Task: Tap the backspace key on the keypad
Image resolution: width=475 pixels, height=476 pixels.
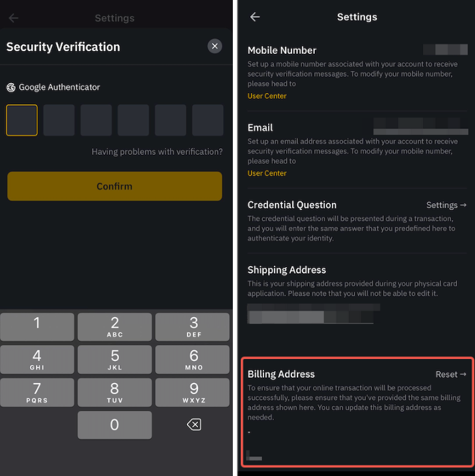Action: [x=194, y=424]
